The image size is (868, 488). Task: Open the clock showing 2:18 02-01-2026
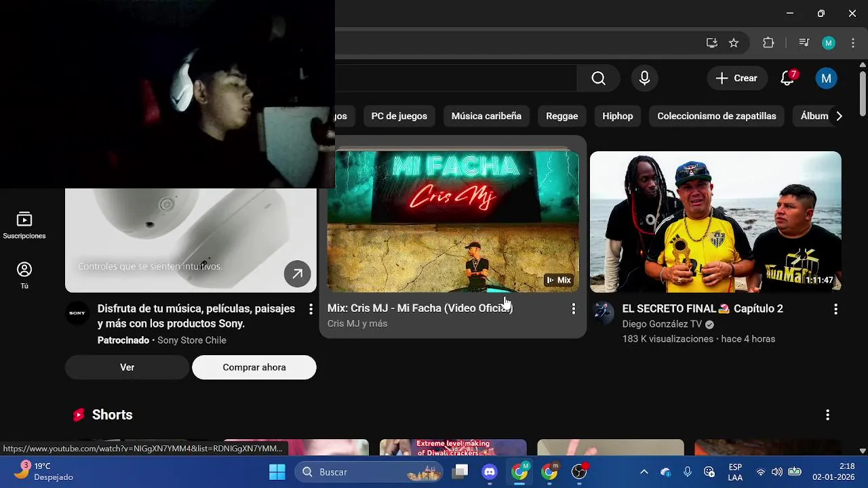pos(835,472)
